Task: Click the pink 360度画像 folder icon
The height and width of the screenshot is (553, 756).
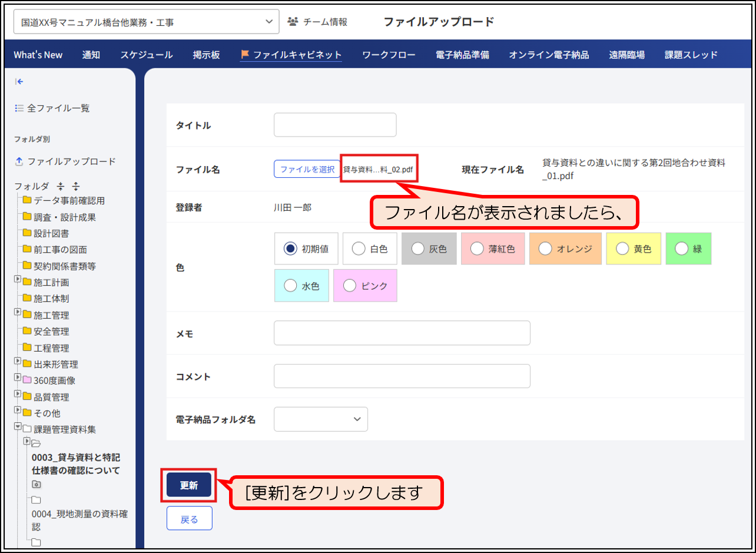Action: pyautogui.click(x=27, y=380)
